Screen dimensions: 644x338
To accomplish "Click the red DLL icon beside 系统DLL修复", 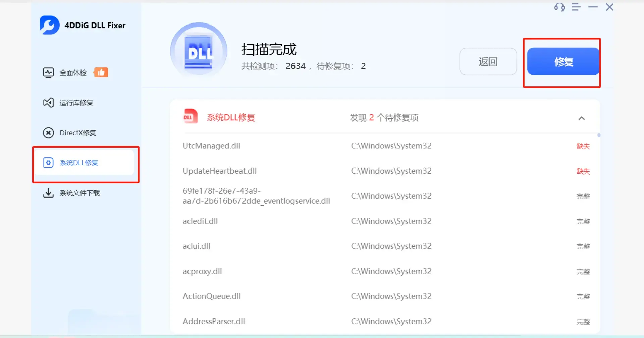I will [x=190, y=117].
